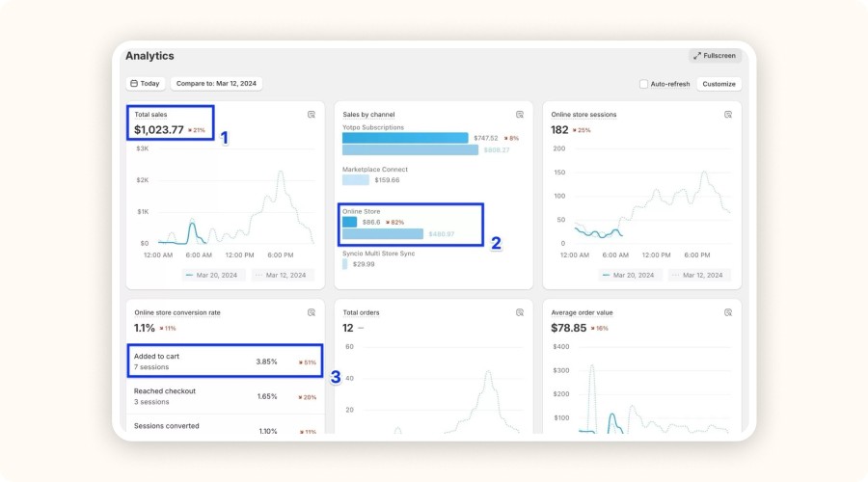Screen dimensions: 868x482
Task: Toggle Mar 20, 2024 legend in sessions chart
Action: pyautogui.click(x=629, y=275)
